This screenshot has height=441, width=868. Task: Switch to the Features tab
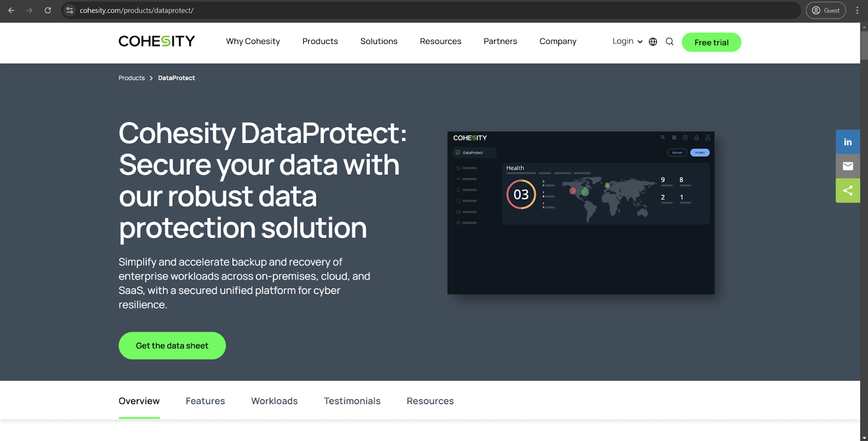tap(205, 401)
